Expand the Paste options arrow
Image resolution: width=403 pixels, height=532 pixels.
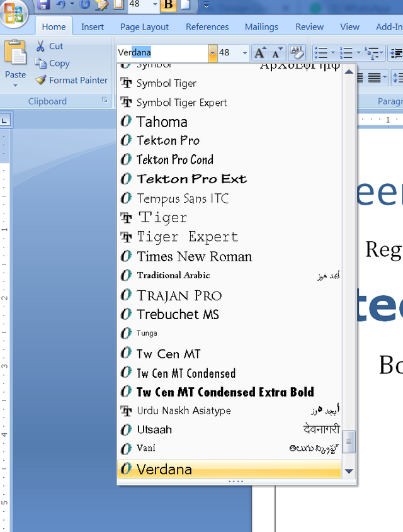pos(15,85)
